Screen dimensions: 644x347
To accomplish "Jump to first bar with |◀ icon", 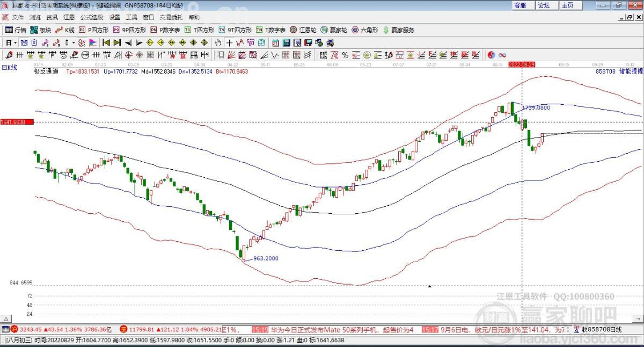I will [107, 42].
